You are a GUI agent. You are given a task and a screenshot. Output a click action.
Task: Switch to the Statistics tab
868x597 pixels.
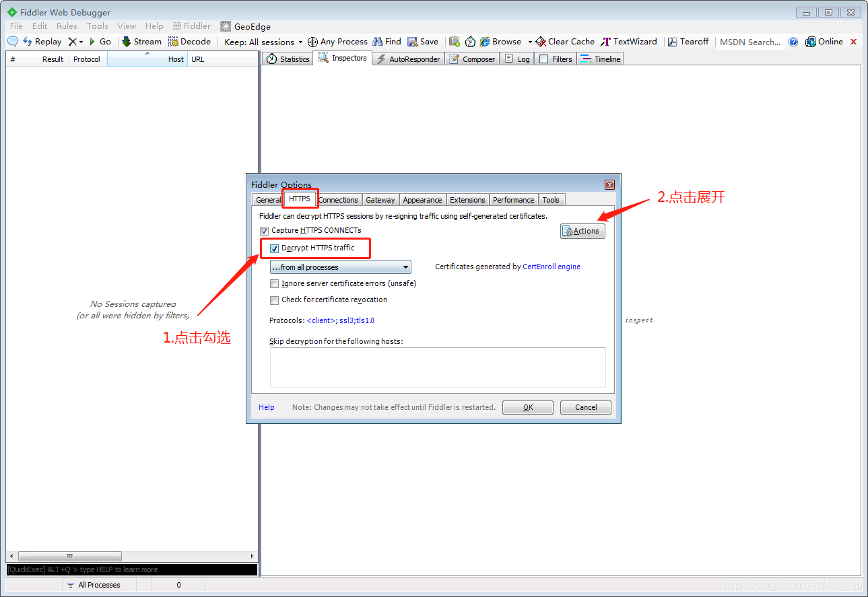pyautogui.click(x=288, y=59)
